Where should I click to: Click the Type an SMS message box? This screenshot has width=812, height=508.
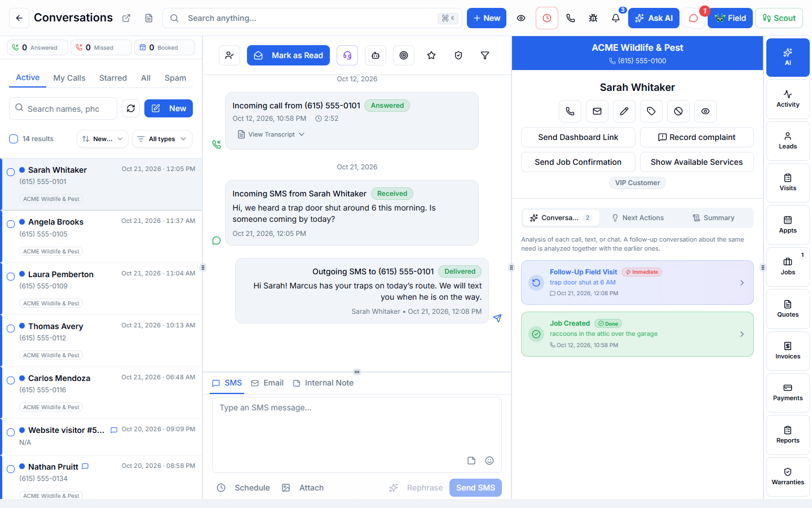357,435
